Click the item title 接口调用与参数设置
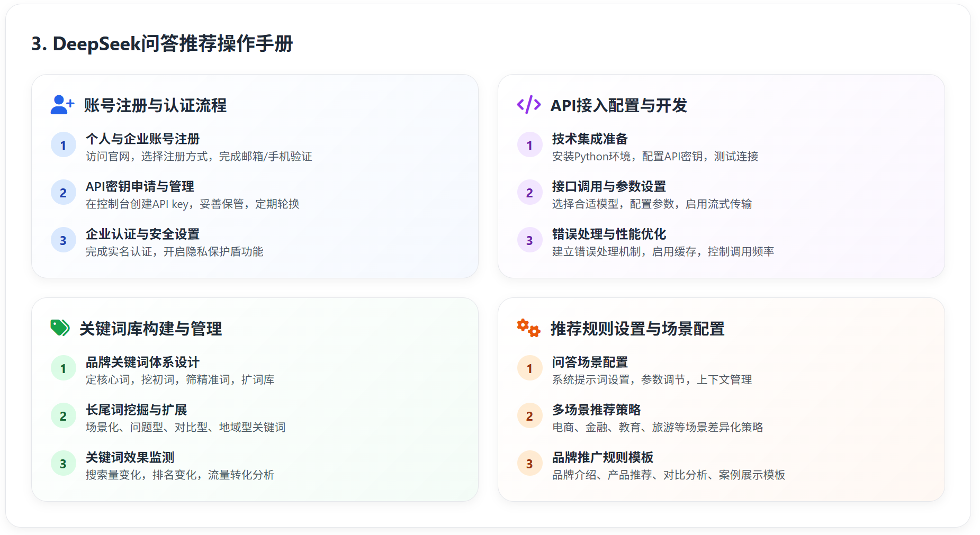Screen dimensions: 980x535 click(609, 186)
